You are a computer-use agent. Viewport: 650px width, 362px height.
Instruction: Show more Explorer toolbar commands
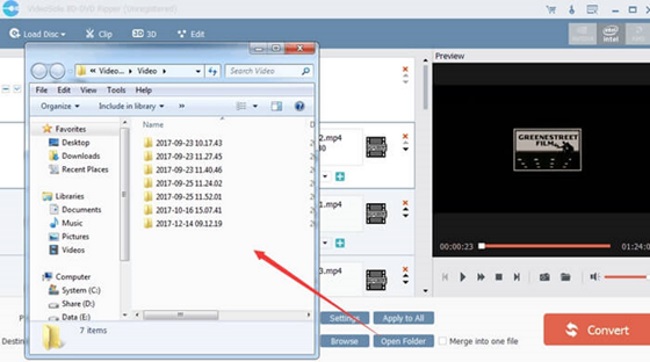[182, 106]
